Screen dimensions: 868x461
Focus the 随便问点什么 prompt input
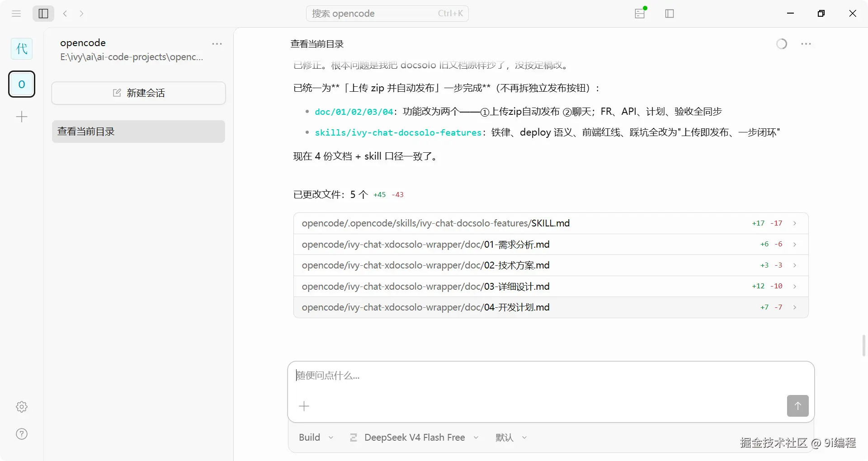551,376
